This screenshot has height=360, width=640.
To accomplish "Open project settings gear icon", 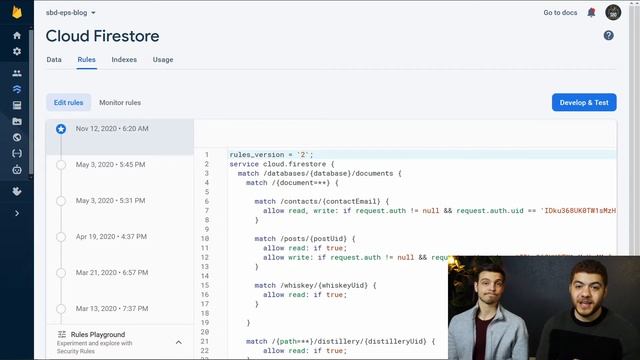I will click(x=17, y=51).
